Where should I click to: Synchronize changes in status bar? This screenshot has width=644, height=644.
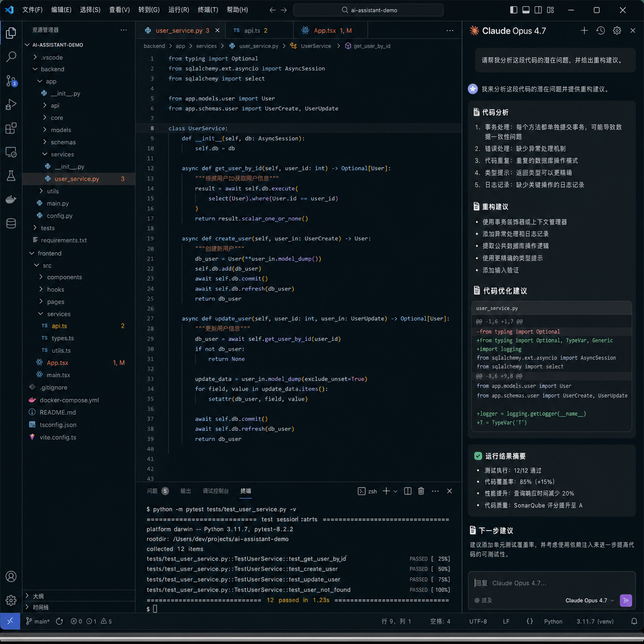click(x=60, y=621)
